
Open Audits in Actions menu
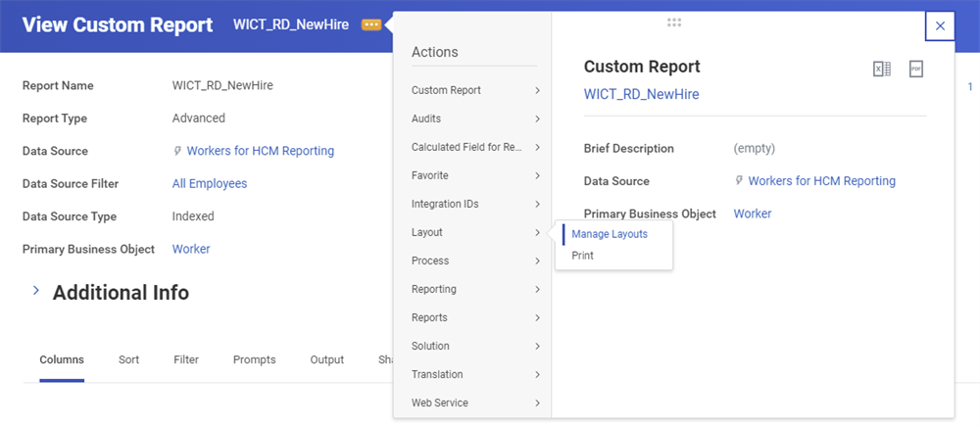(x=425, y=119)
